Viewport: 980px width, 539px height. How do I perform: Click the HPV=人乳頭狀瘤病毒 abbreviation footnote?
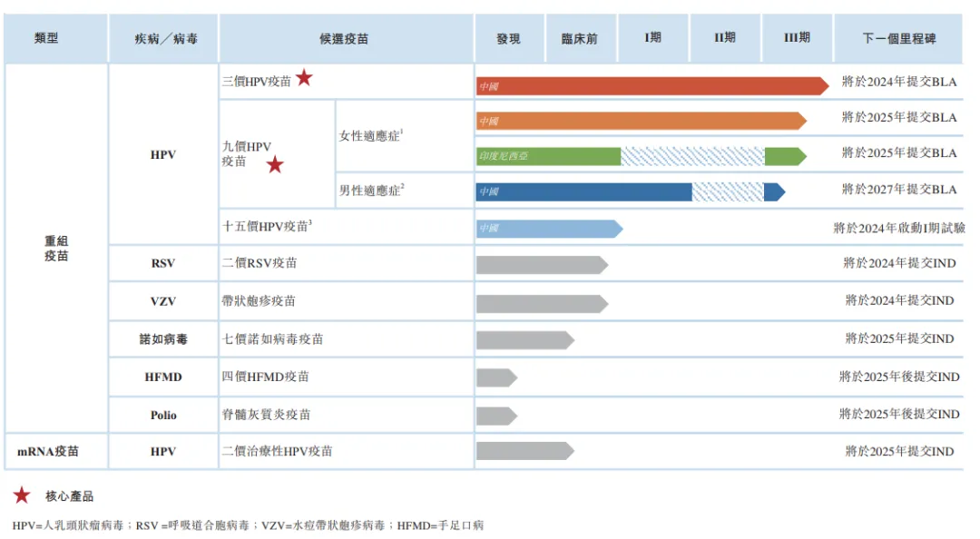67,525
